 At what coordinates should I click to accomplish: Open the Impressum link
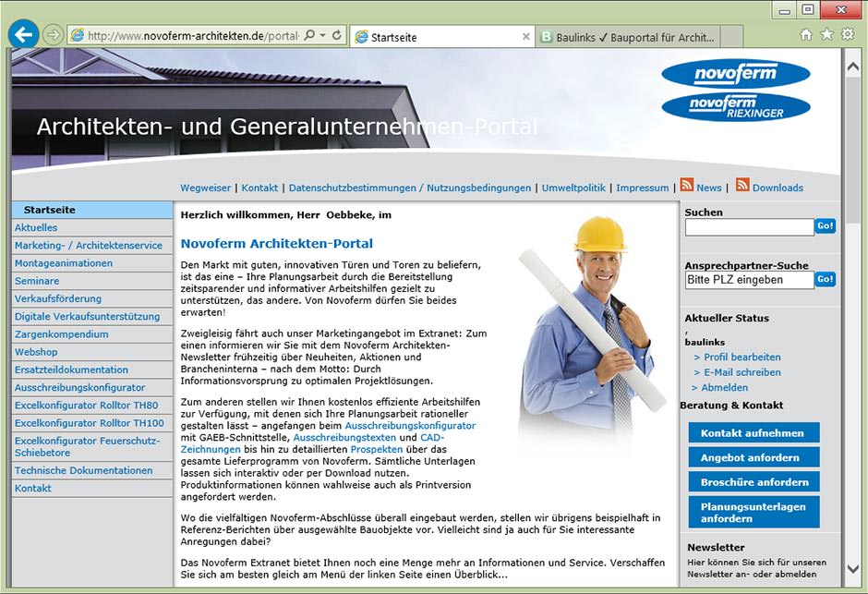tap(642, 188)
